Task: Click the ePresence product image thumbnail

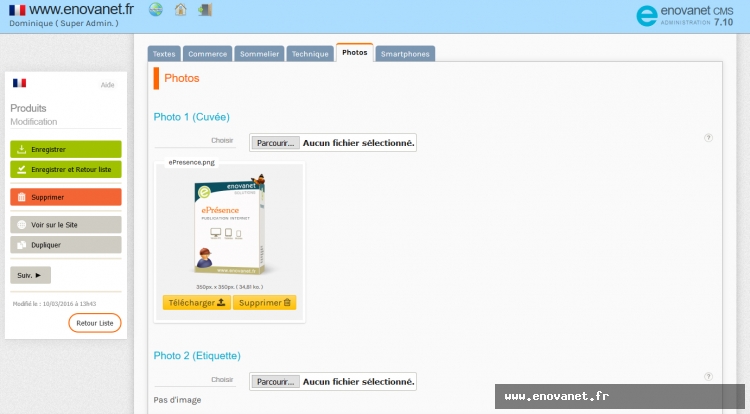Action: click(x=230, y=225)
